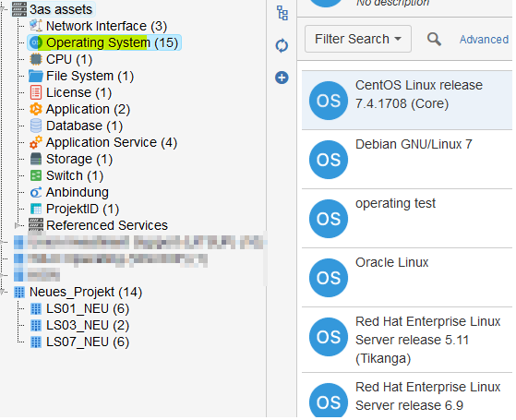Click the blue plus add-object icon
Image resolution: width=516 pixels, height=420 pixels.
point(282,78)
